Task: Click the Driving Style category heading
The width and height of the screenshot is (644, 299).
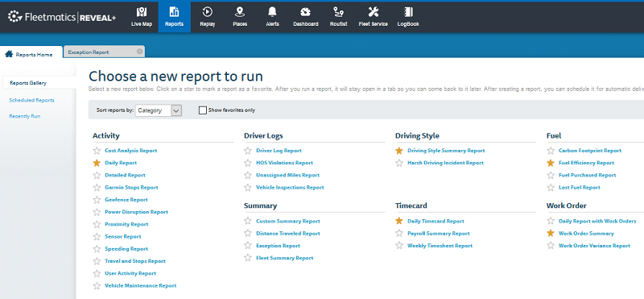Action: coord(417,135)
